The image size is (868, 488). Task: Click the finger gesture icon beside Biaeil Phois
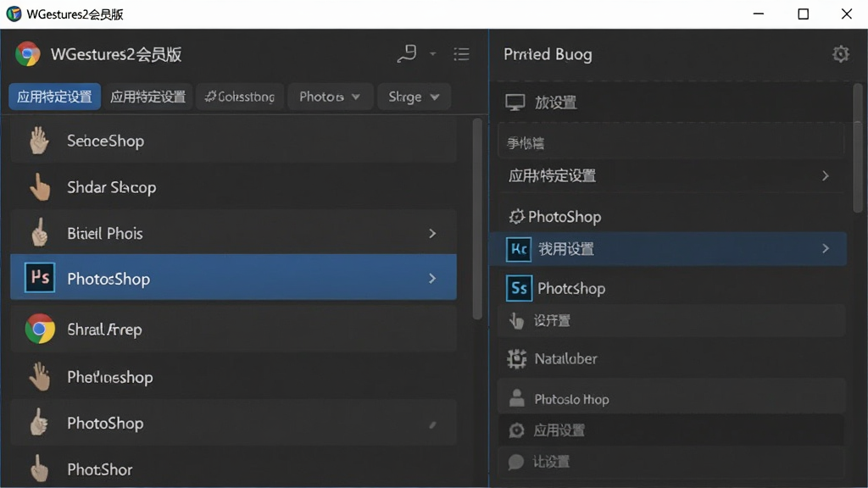click(39, 233)
